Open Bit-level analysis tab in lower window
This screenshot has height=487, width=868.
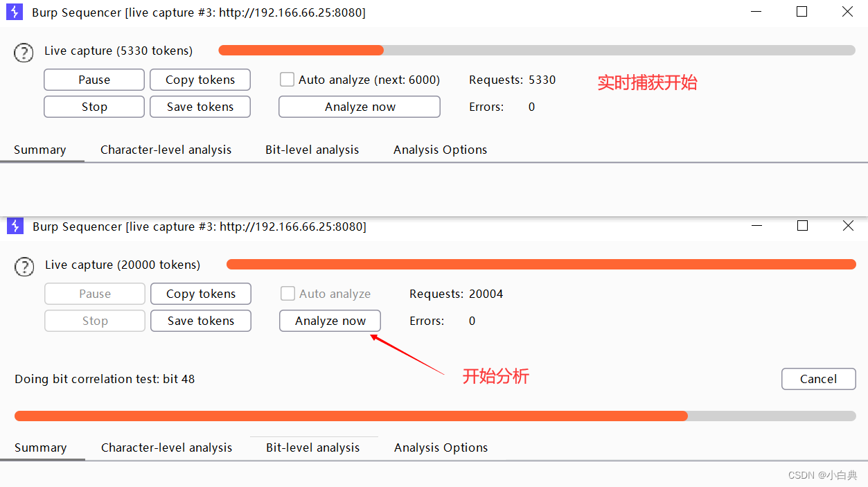313,448
